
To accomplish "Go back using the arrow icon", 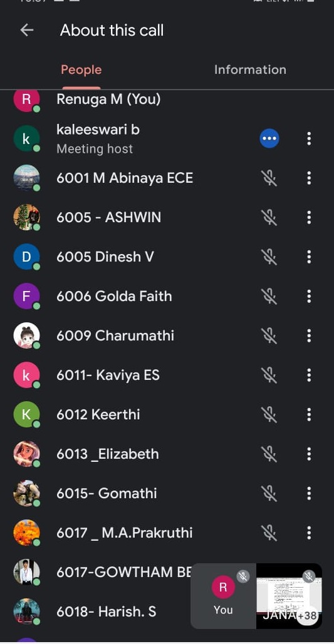I will pos(27,30).
